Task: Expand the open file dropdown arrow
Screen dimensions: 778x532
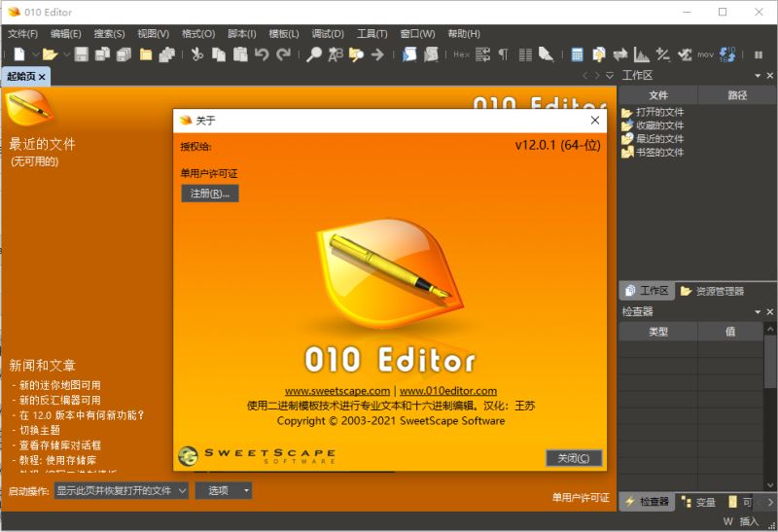Action: [66, 54]
